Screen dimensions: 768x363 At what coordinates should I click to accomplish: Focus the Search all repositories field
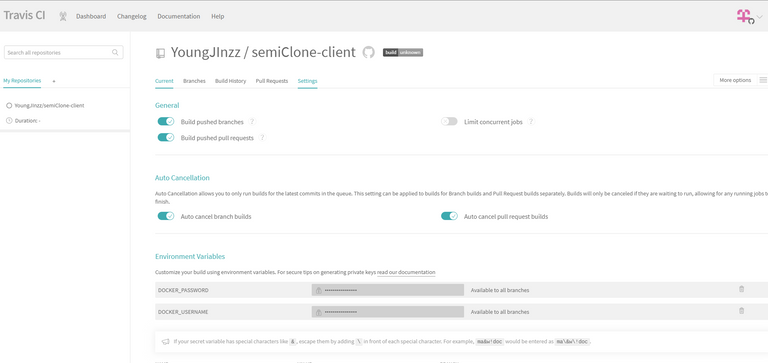(64, 52)
